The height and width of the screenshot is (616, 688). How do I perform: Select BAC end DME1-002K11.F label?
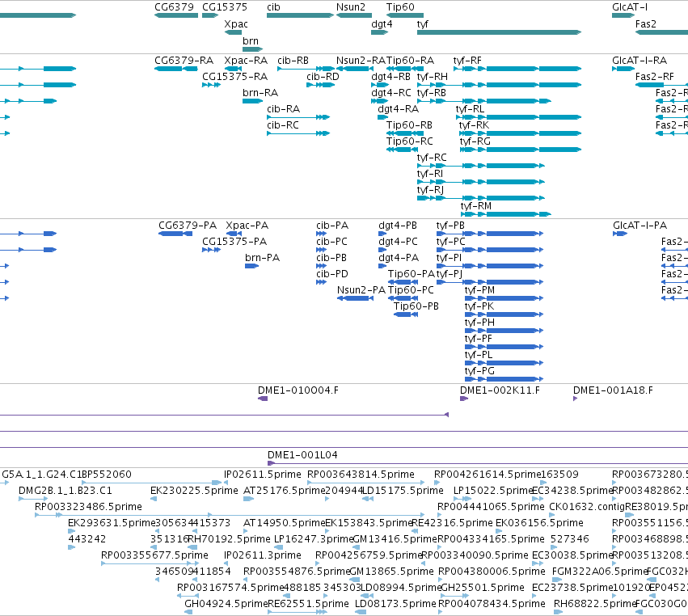[500, 390]
